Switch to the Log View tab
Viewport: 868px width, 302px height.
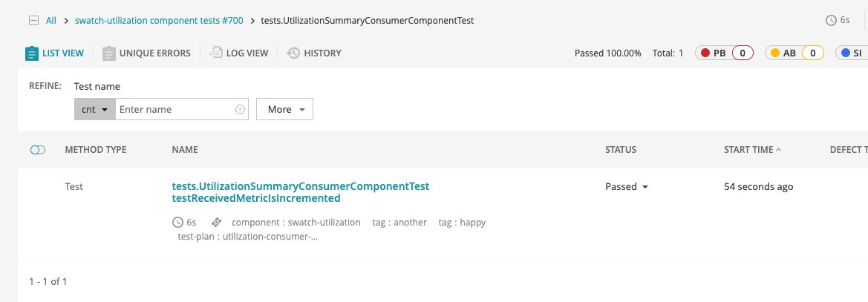click(x=247, y=53)
